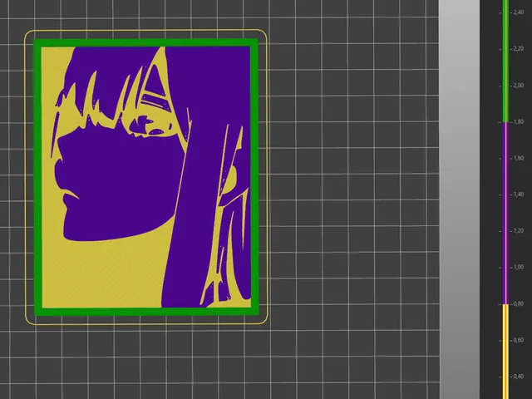Screen dimensions: 532x399
Task: Click the purple section of the layer slider
Action: (505, 213)
